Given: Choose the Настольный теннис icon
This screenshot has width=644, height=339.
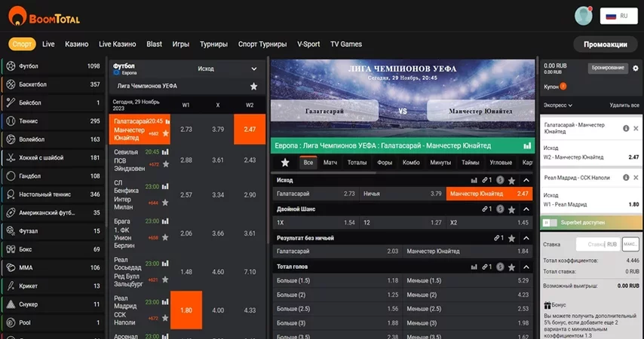Looking at the screenshot, I should pos(11,194).
